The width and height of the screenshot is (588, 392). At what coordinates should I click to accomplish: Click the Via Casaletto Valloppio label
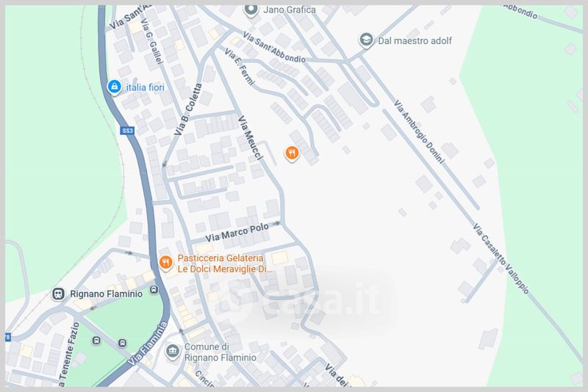pyautogui.click(x=501, y=258)
